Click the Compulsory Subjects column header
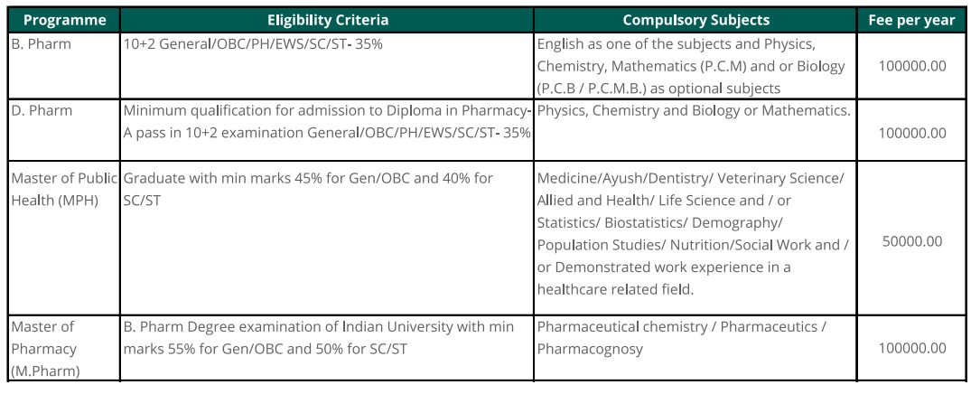This screenshot has width=980, height=394. [x=690, y=19]
